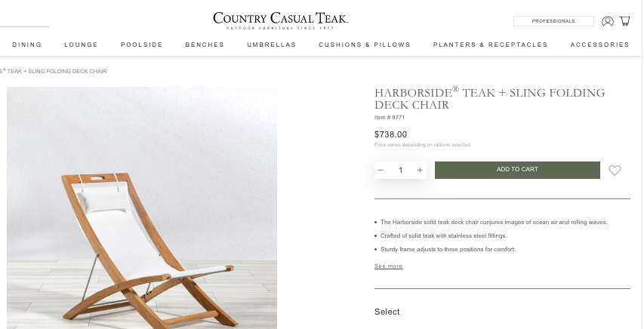644x329 pixels.
Task: Decrease quantity with minus icon
Action: (381, 170)
